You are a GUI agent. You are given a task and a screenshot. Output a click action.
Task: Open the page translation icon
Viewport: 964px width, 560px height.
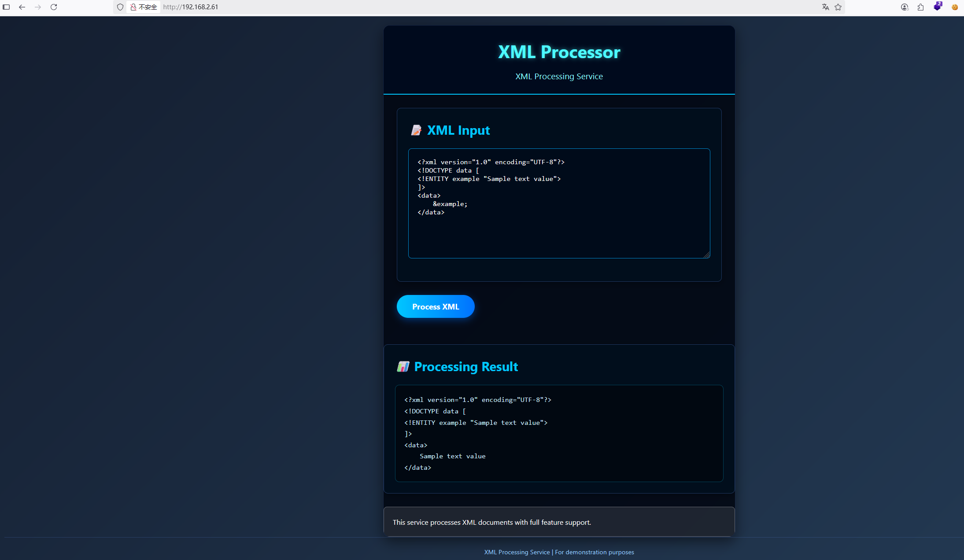coord(825,7)
